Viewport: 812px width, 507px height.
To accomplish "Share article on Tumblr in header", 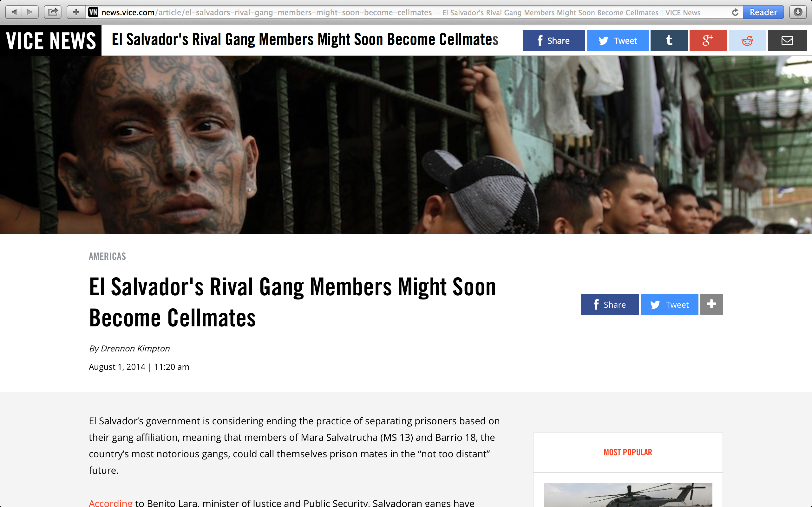I will coord(669,40).
